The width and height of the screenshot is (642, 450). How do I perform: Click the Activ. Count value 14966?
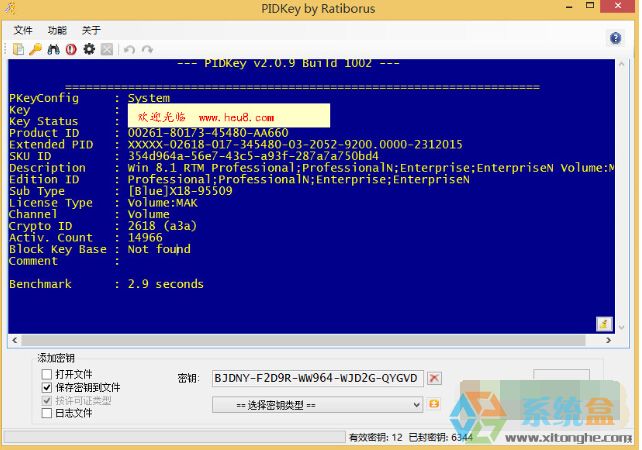point(145,237)
